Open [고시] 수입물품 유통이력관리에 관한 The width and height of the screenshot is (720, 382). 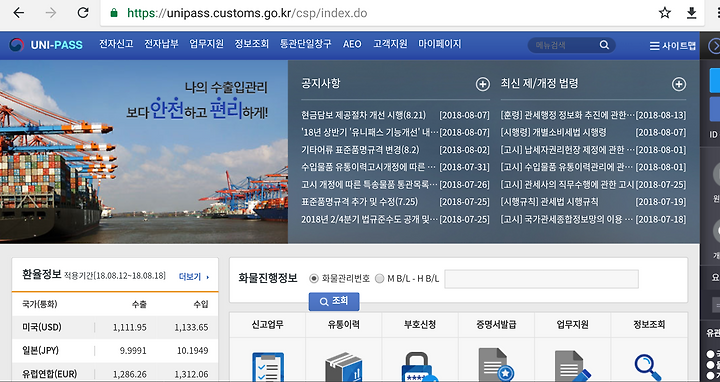coord(568,167)
